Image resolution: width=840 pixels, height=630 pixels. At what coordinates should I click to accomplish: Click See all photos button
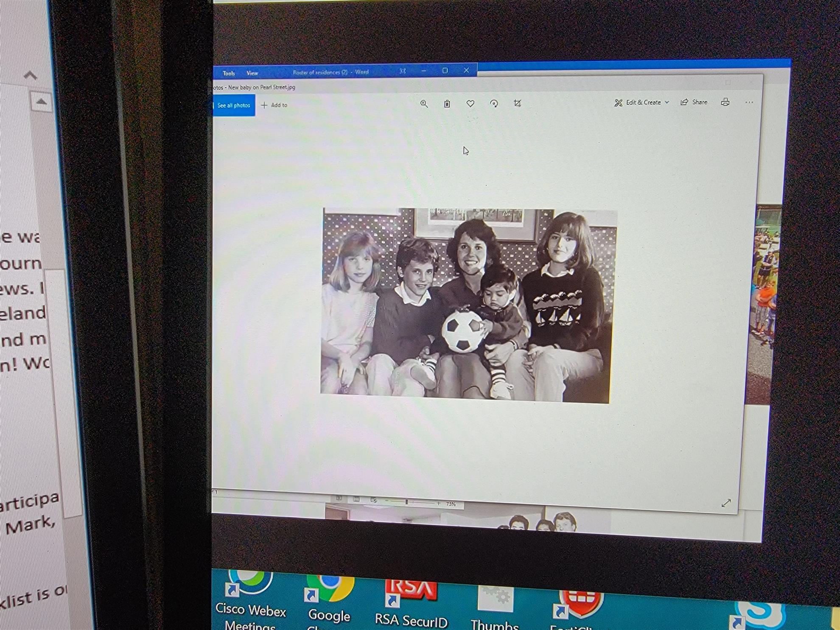coord(233,105)
